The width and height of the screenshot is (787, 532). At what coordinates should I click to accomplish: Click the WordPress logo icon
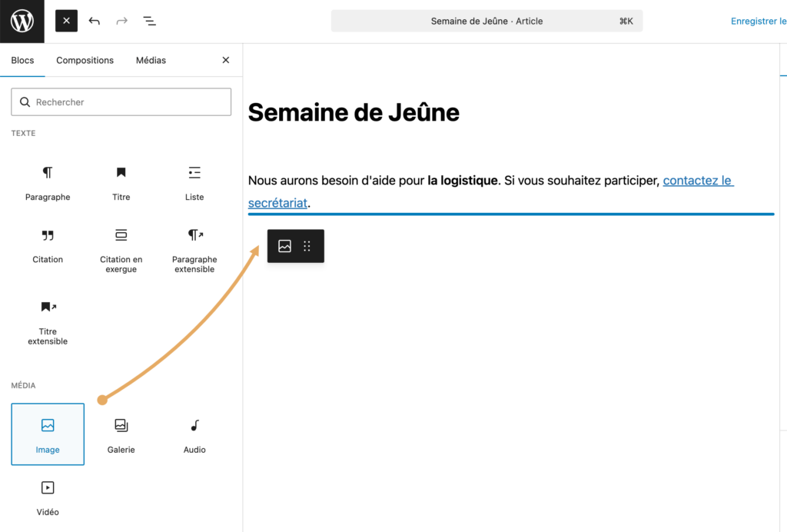[x=22, y=21]
